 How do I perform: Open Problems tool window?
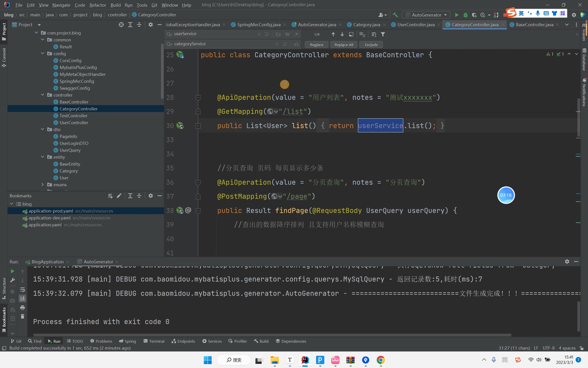101,341
